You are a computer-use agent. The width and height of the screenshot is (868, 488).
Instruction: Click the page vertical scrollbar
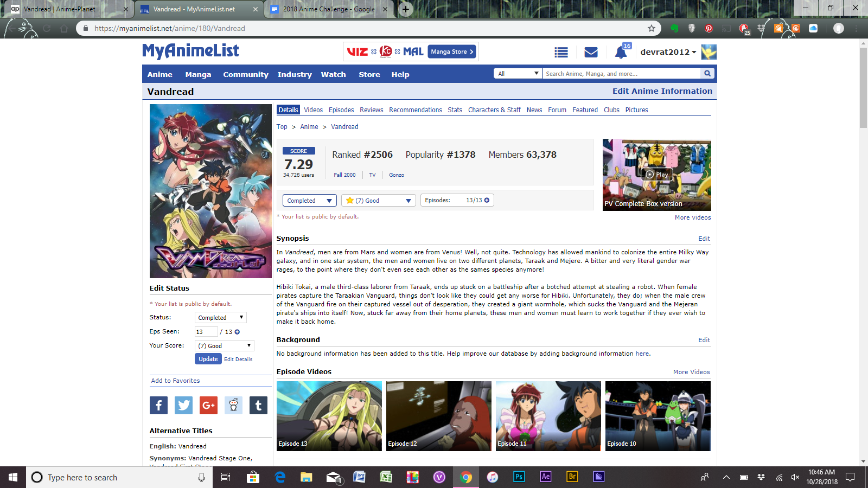point(863,87)
